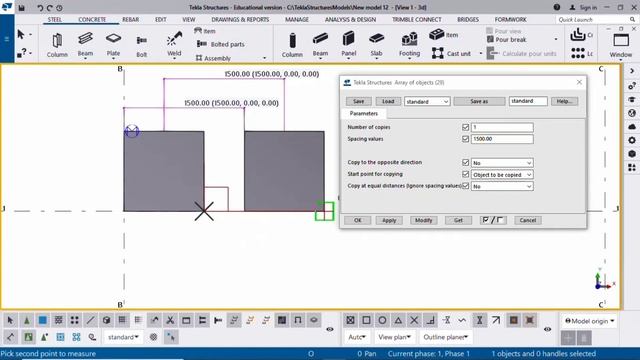Toggle snapping toolbar eye visibility icon
Image resolution: width=640 pixels, height=360 pixels.
pyautogui.click(x=547, y=329)
